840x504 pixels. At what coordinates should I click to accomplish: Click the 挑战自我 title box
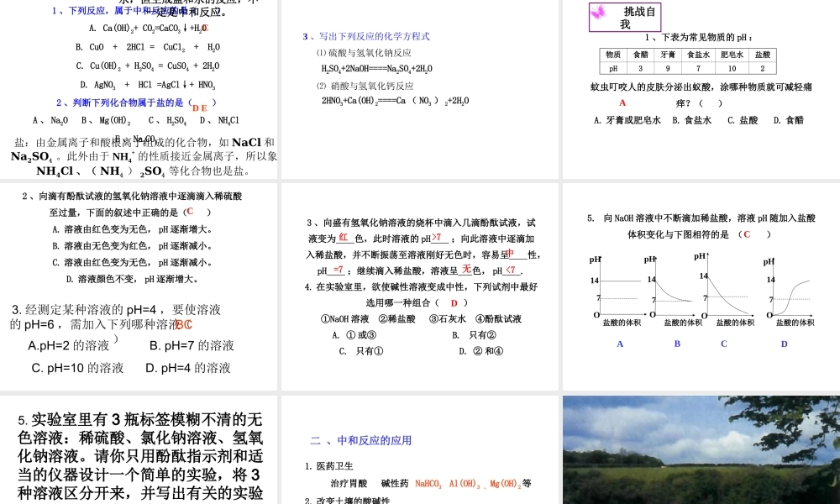pyautogui.click(x=625, y=17)
